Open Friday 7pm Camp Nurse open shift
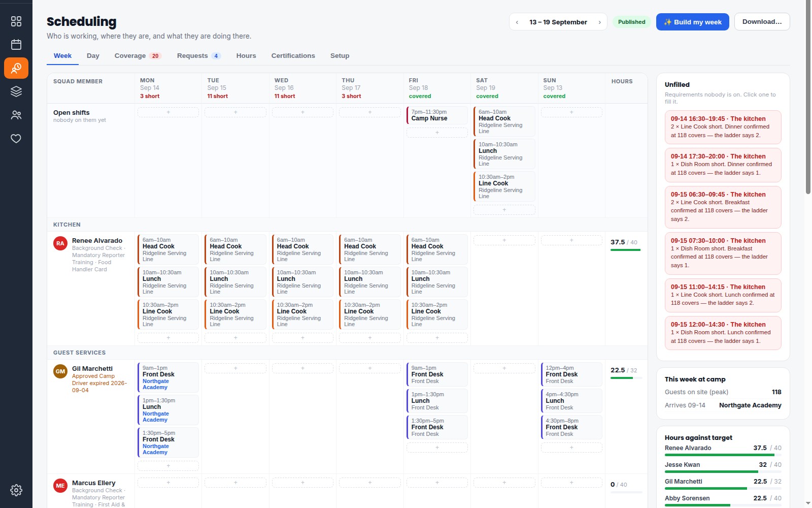Viewport: 812px width, 508px height. point(437,115)
